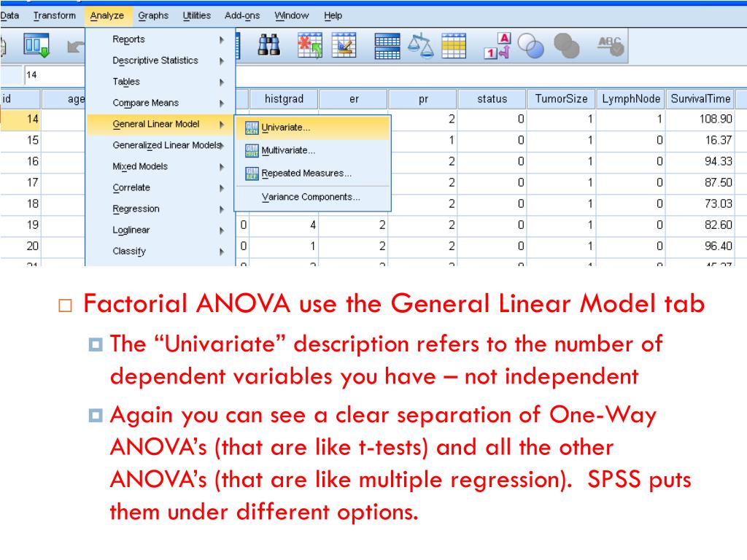The height and width of the screenshot is (560, 747).
Task: Click the SurvivalTime cell 82.60
Action: [x=700, y=225]
